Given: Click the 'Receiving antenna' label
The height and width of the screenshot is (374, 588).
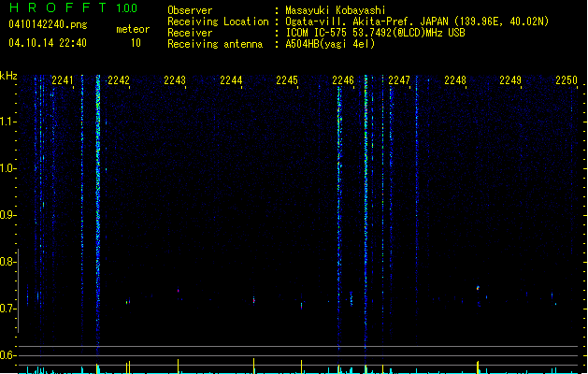Looking at the screenshot, I should pos(215,44).
